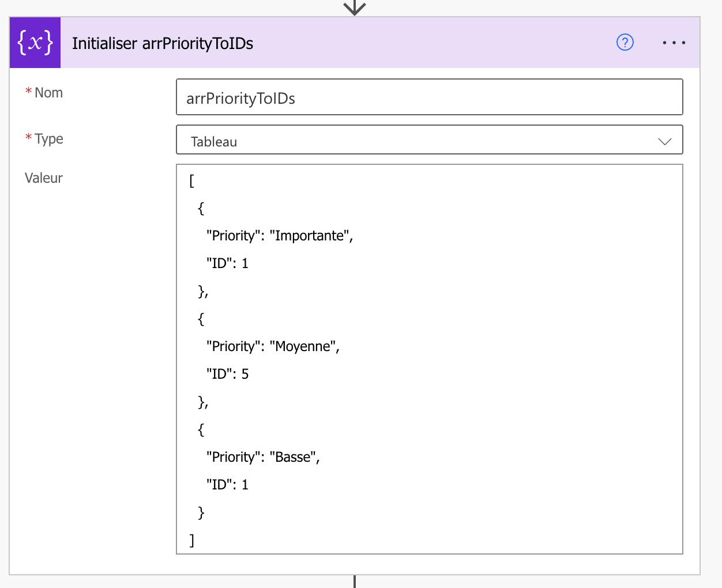The width and height of the screenshot is (722, 588).
Task: Open the three-dots options menu
Action: [674, 43]
